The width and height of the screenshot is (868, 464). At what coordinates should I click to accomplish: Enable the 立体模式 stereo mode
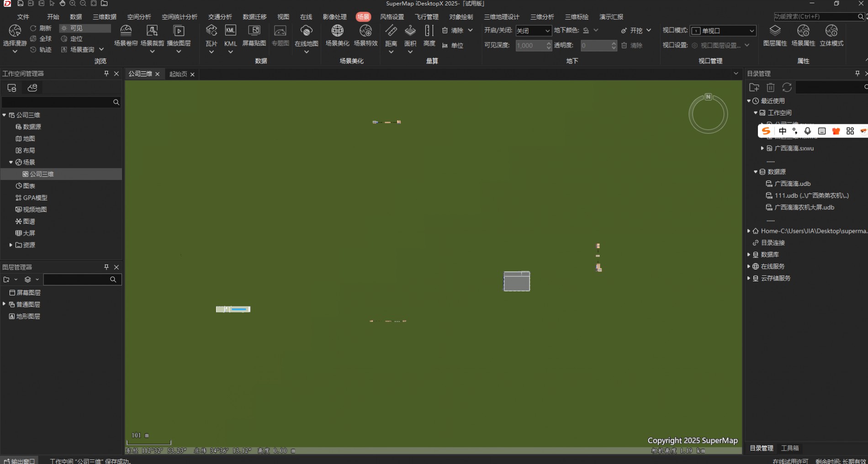pos(831,36)
